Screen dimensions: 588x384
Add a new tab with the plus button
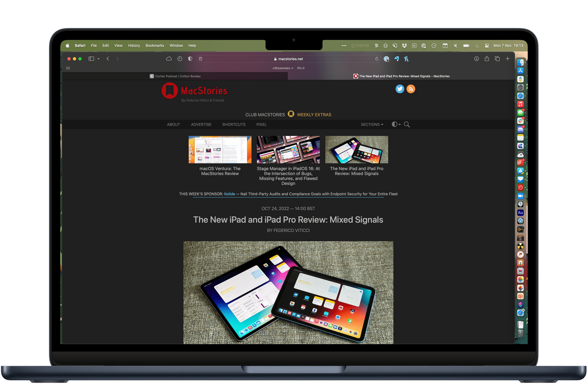pyautogui.click(x=508, y=59)
